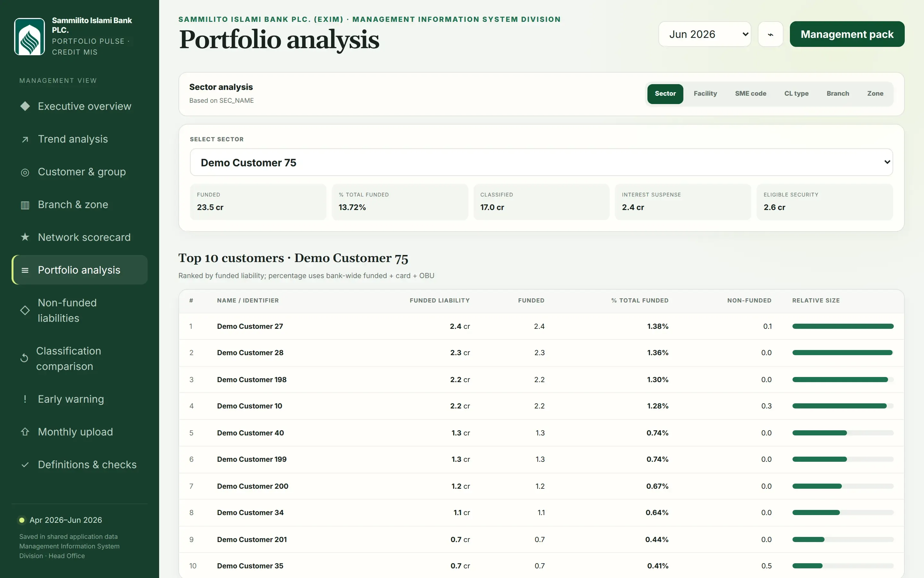
Task: Go to Classification comparison
Action: (x=80, y=359)
